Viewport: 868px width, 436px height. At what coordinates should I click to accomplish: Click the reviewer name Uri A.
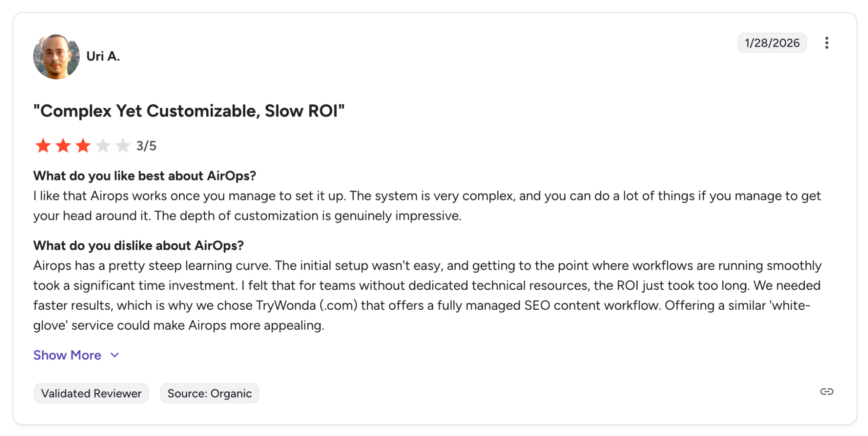click(103, 56)
